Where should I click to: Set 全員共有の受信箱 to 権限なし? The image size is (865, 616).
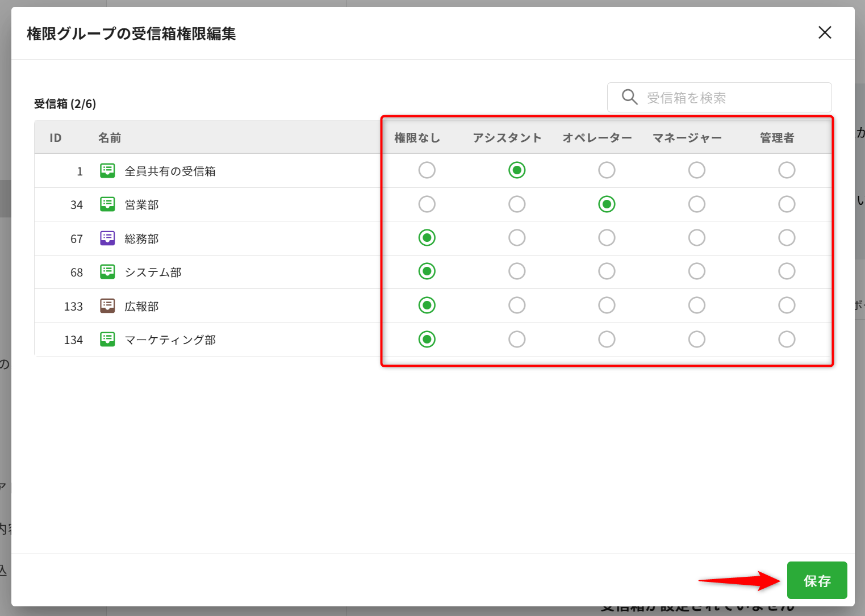click(427, 170)
